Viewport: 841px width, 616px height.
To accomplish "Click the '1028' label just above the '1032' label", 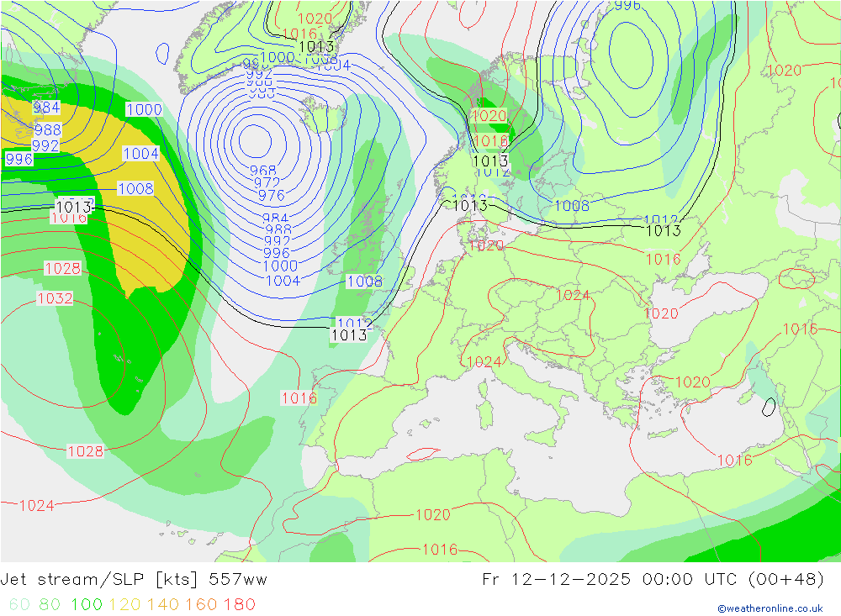I will (63, 268).
